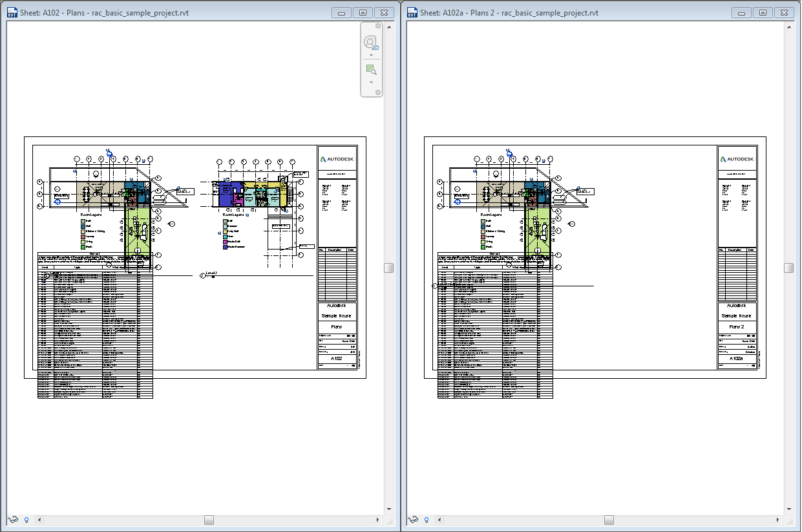Maximize the Sheet A102a - Plans 2 window

(763, 12)
